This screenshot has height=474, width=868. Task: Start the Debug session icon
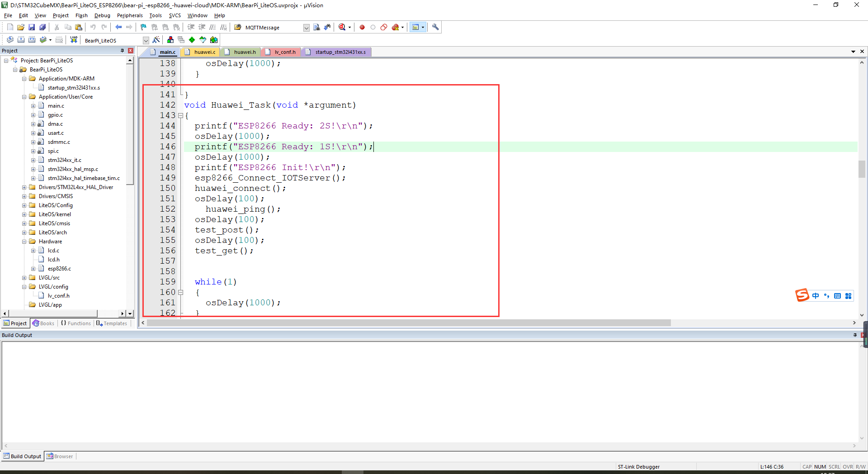coord(342,27)
